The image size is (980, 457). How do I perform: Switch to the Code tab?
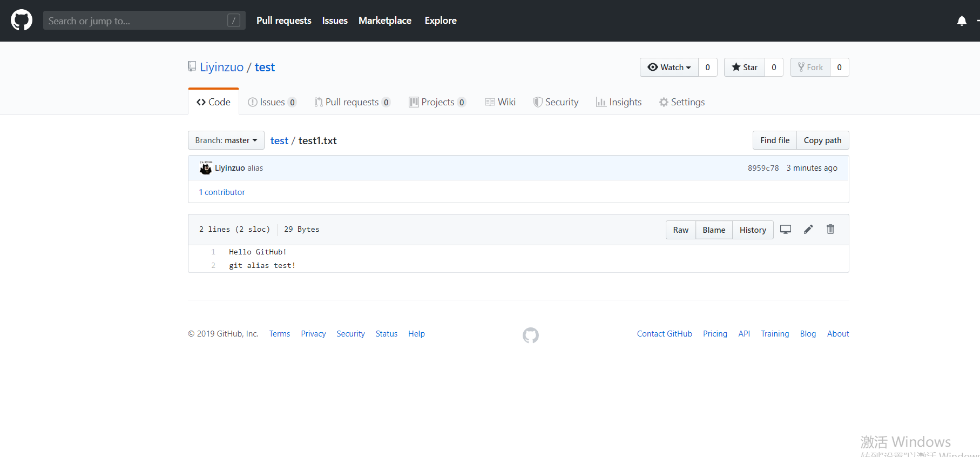(213, 102)
